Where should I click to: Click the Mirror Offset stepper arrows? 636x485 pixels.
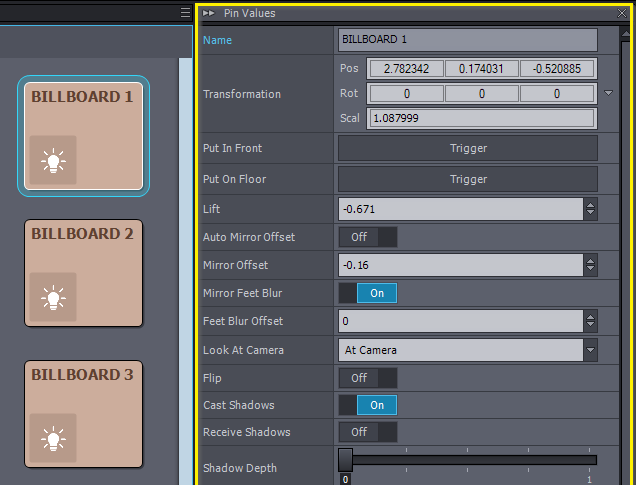591,265
